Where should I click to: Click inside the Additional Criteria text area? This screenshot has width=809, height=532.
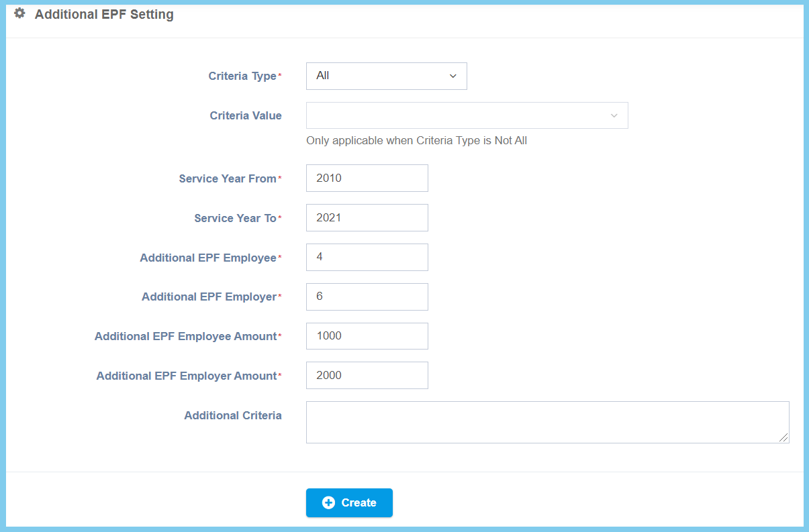coord(547,422)
